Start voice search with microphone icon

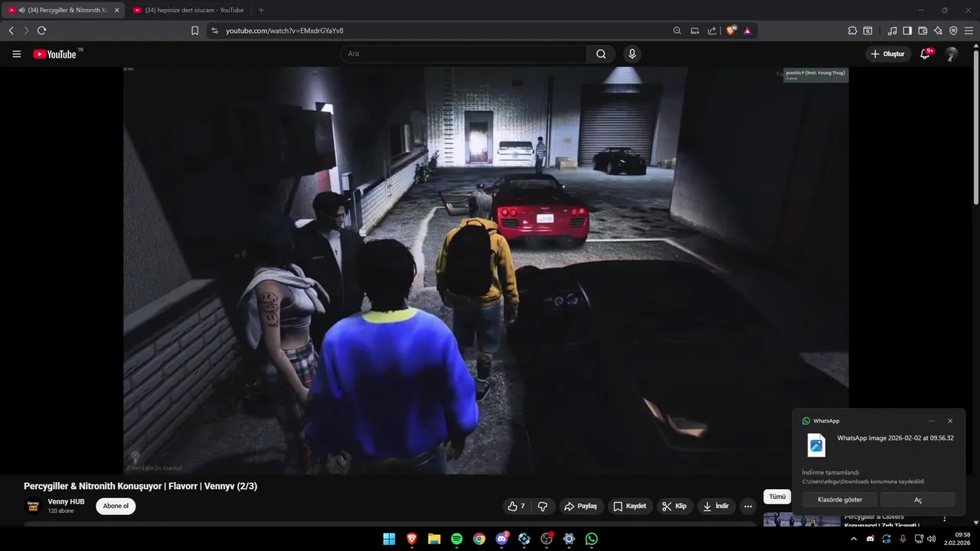(632, 54)
